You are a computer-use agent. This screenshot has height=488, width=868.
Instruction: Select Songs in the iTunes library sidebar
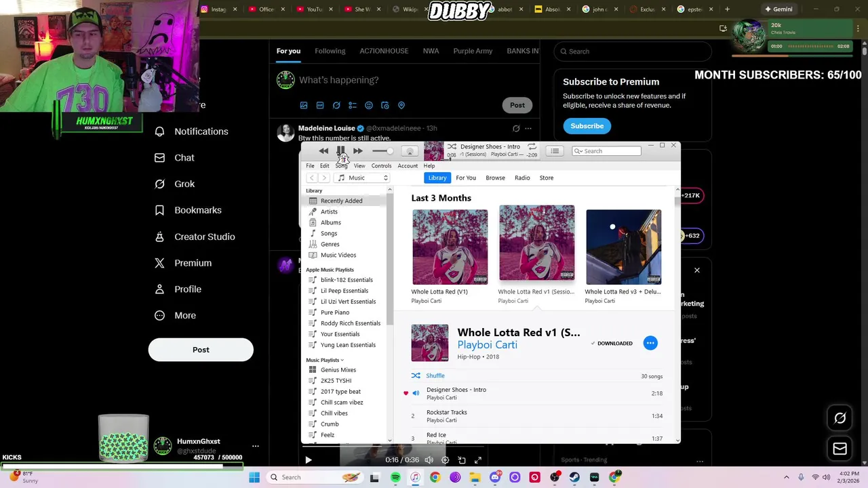[329, 233]
